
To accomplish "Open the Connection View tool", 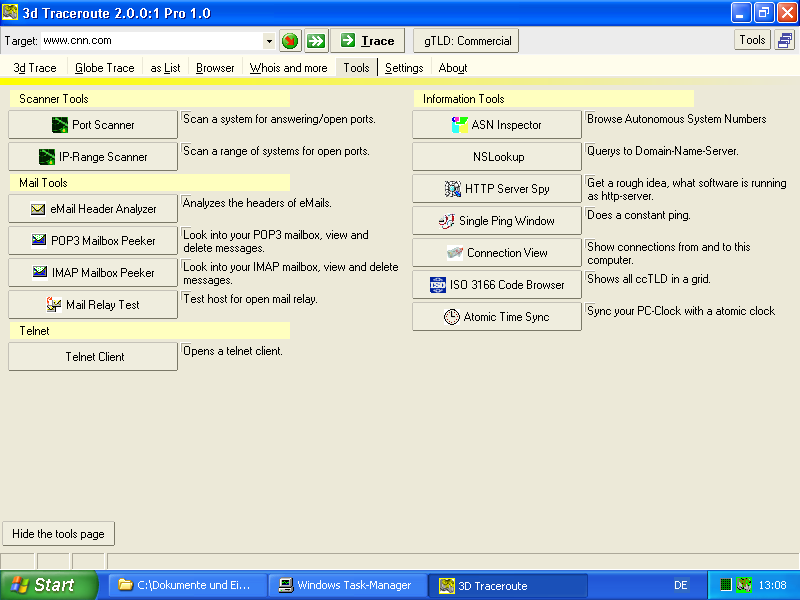I will pos(497,253).
